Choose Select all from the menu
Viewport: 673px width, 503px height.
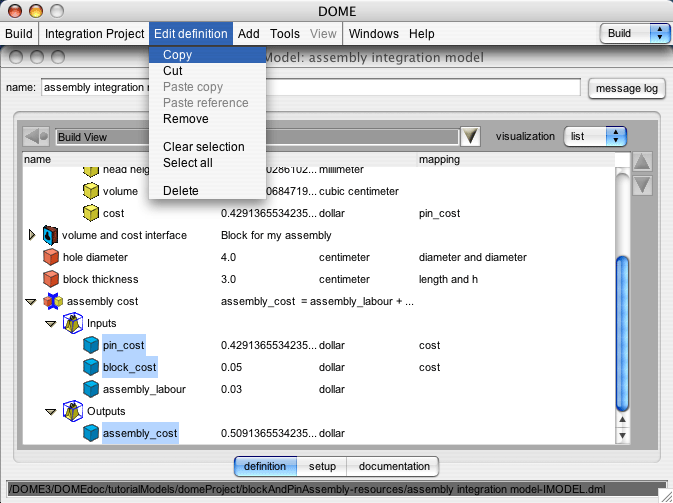pyautogui.click(x=207, y=163)
